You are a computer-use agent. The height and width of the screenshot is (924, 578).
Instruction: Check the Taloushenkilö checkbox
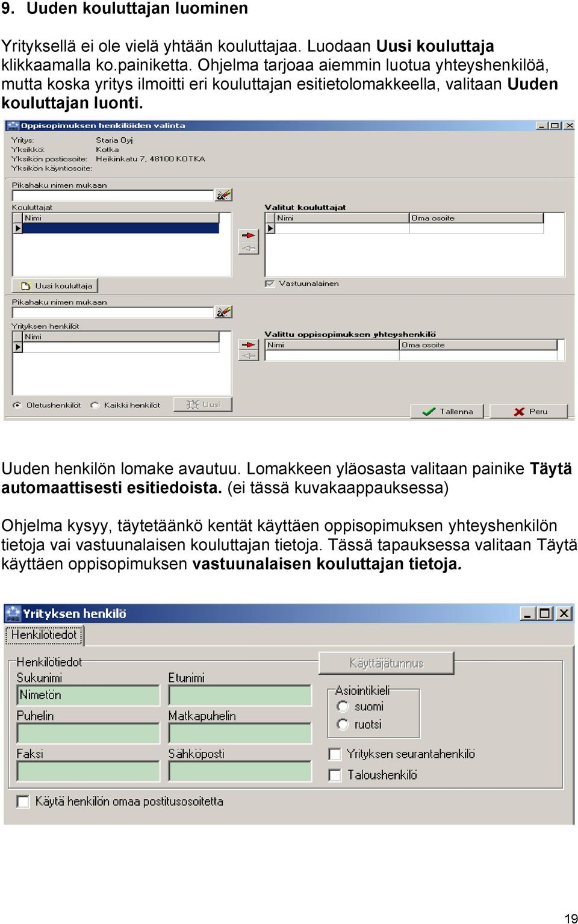(x=335, y=775)
